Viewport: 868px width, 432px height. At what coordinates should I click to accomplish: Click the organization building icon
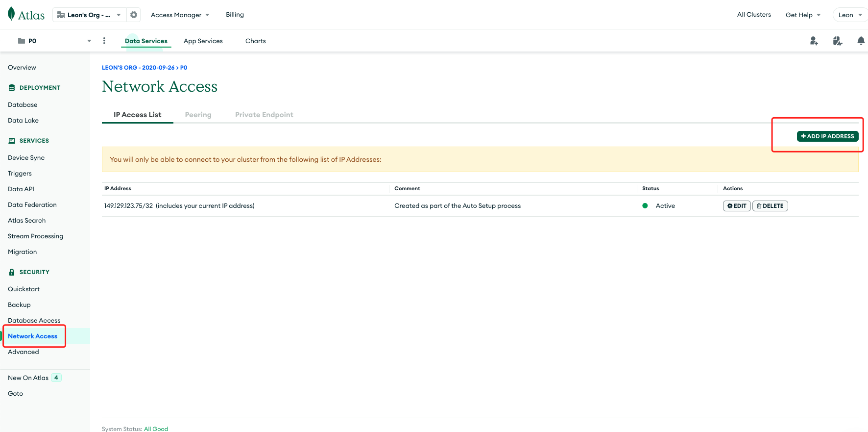coord(61,15)
